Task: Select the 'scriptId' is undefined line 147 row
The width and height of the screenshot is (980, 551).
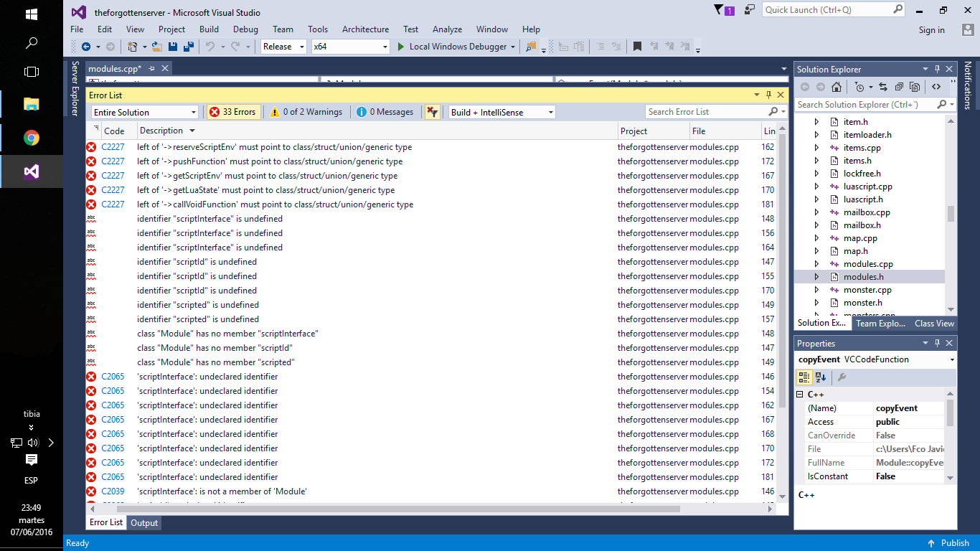Action: point(430,262)
